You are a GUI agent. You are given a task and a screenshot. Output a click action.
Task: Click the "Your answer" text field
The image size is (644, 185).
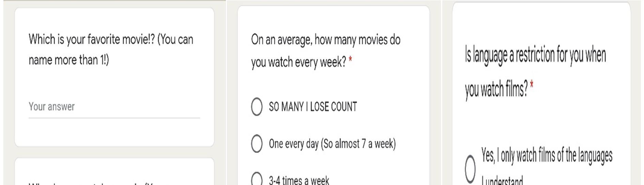pos(114,107)
